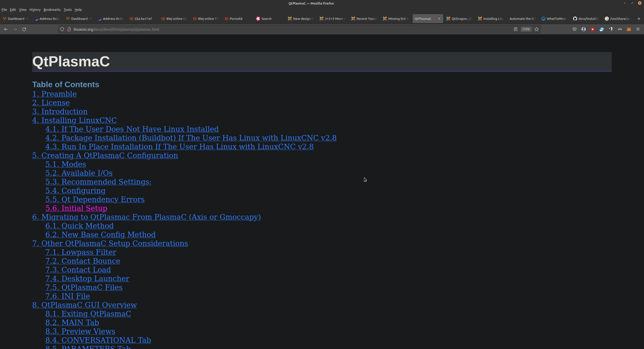Image resolution: width=644 pixels, height=349 pixels.
Task: Open the blue stacked windows extension
Action: tap(602, 29)
